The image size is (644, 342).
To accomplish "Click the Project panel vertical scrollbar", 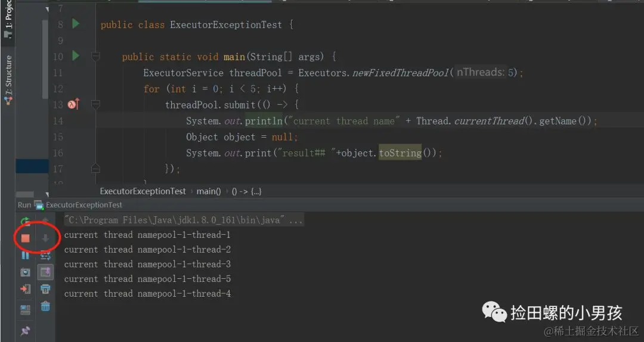I will [45, 60].
